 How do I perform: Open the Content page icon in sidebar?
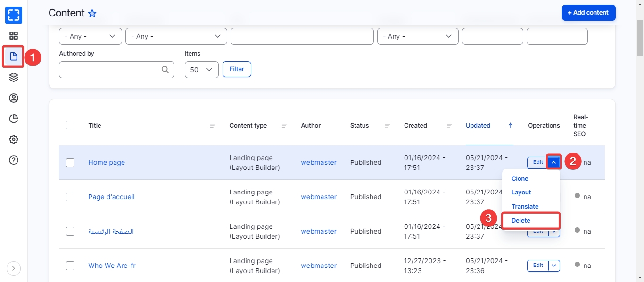click(14, 56)
